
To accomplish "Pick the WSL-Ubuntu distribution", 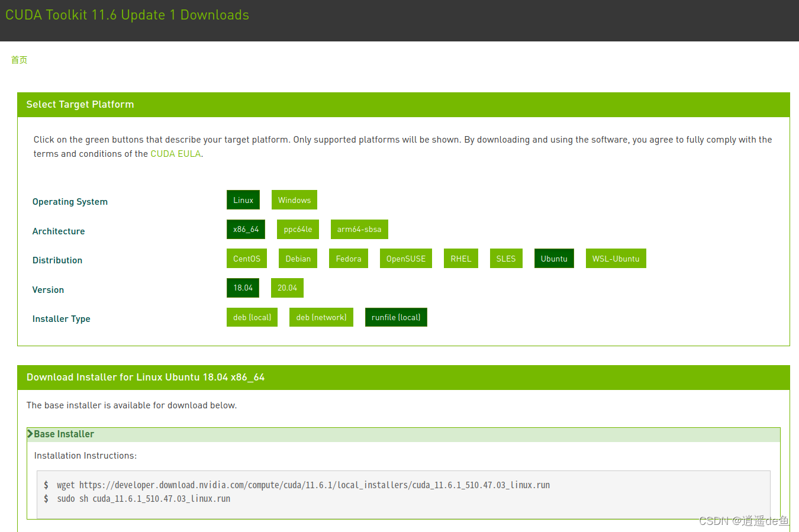I will tap(616, 259).
